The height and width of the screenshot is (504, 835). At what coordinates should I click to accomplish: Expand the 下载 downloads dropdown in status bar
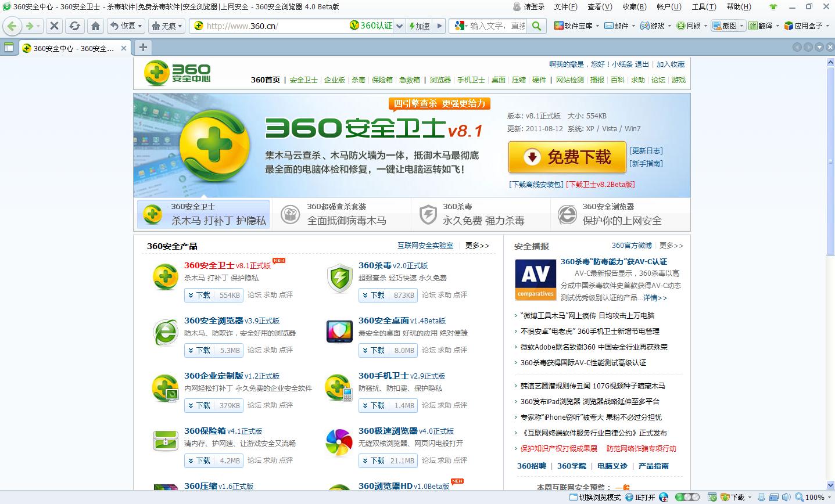[x=750, y=497]
